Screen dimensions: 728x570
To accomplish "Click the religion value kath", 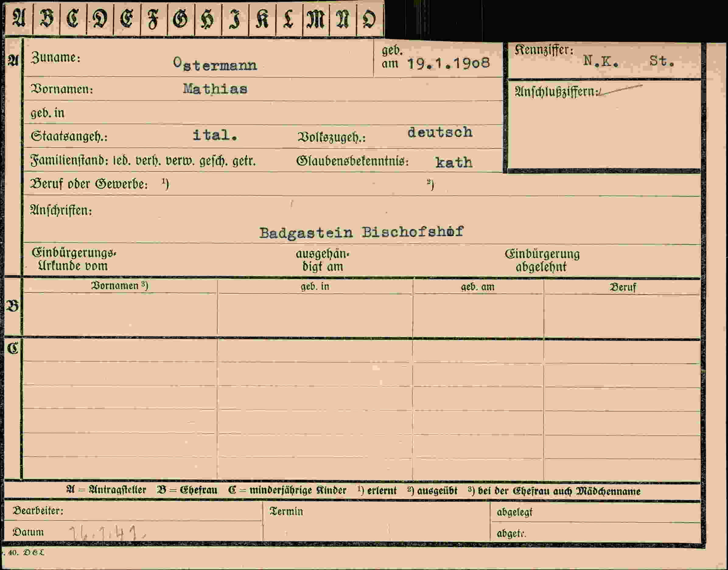I will pyautogui.click(x=454, y=163).
